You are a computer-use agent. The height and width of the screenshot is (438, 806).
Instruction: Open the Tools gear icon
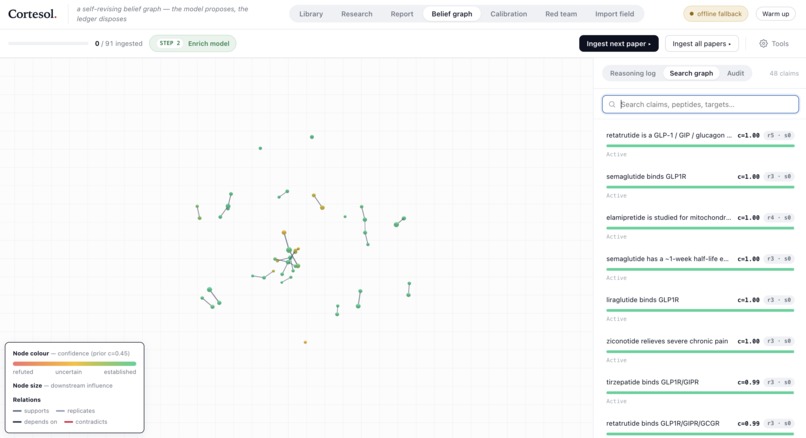[763, 44]
